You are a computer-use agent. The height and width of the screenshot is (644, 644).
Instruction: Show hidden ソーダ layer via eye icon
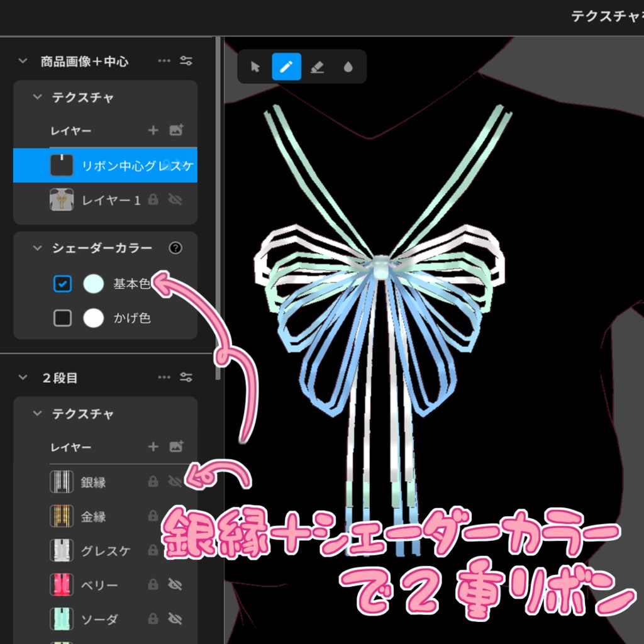pos(175,619)
